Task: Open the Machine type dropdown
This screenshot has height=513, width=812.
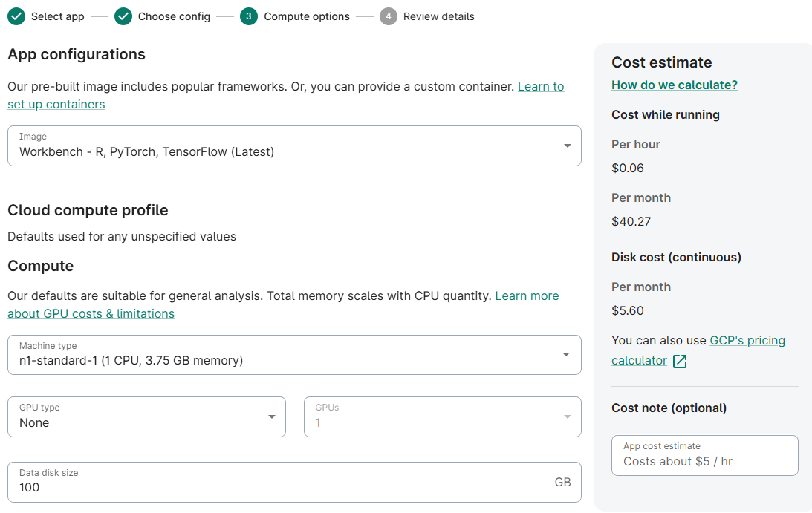Action: point(294,354)
